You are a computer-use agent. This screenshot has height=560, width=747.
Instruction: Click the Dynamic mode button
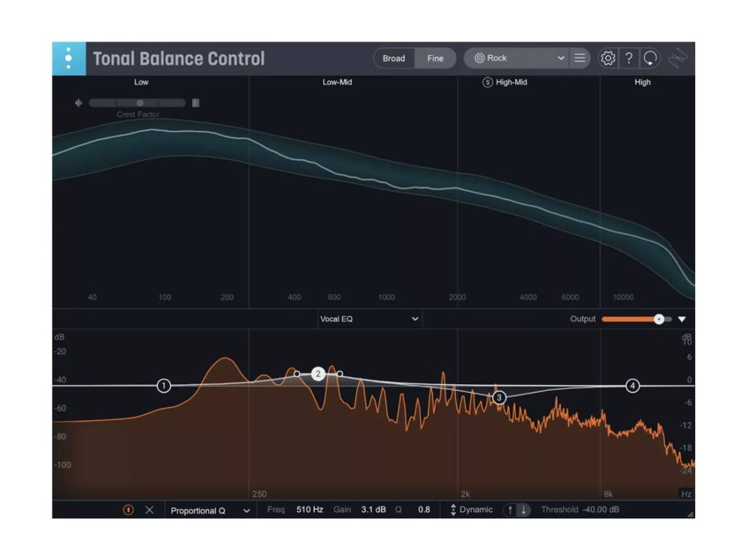coord(471,510)
